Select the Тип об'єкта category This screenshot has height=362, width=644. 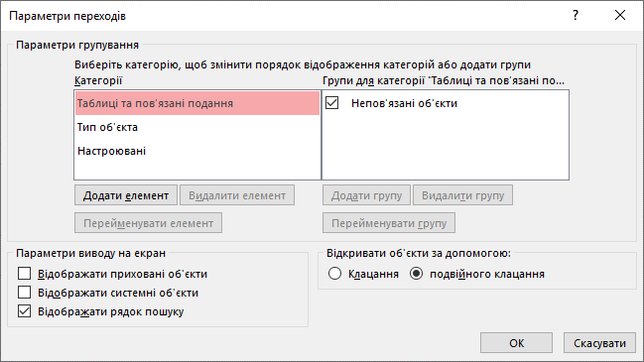coord(197,127)
